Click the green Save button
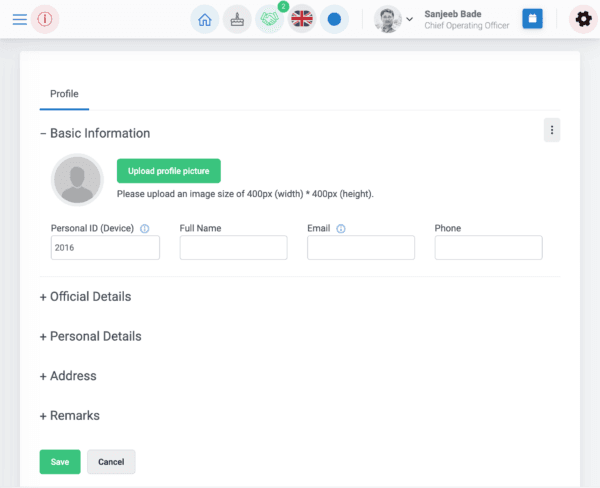 60,462
